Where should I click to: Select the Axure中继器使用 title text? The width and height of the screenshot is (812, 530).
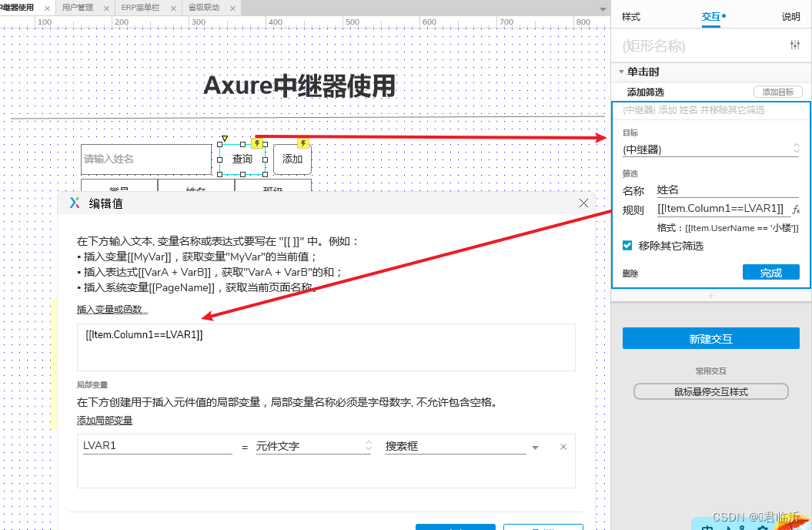coord(299,86)
